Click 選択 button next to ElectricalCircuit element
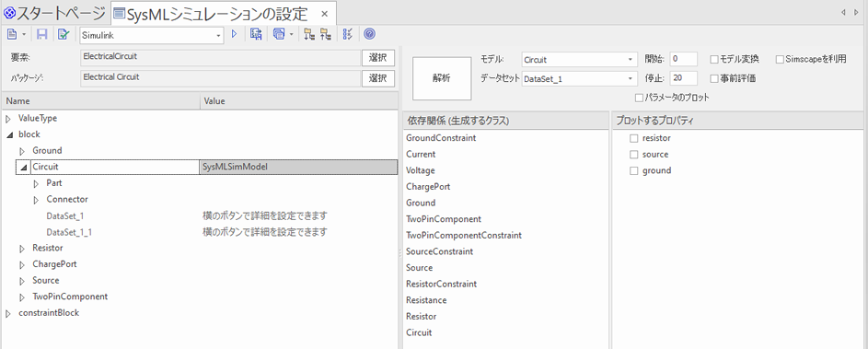The image size is (868, 349). [x=378, y=58]
